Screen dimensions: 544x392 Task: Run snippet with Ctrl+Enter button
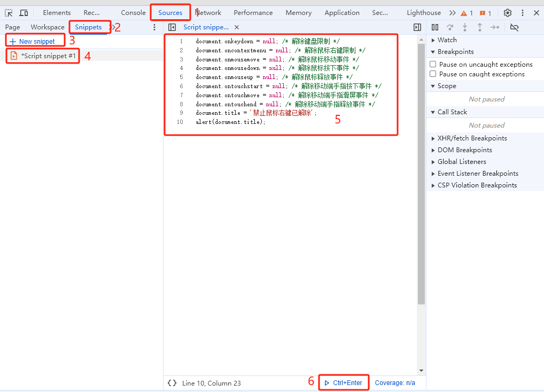343,383
